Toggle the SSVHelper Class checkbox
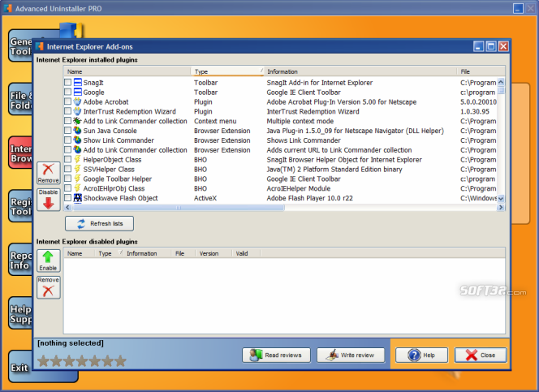The image size is (539, 392). (67, 169)
